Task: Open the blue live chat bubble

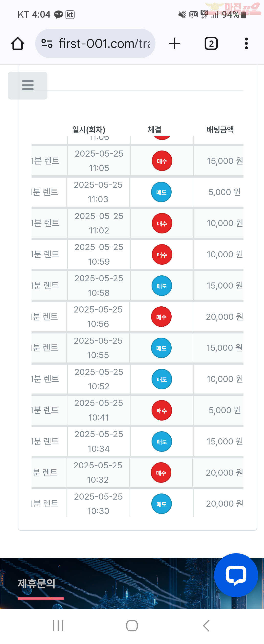Action: tap(236, 575)
